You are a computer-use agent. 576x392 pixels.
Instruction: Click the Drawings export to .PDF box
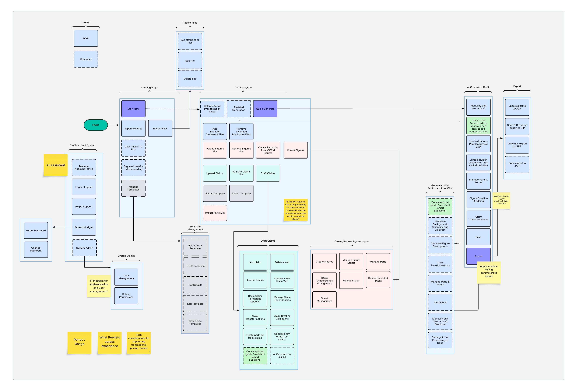click(517, 145)
